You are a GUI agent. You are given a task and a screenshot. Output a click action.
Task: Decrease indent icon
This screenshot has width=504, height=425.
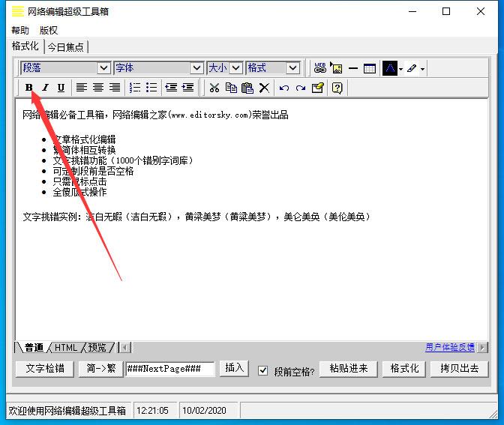pyautogui.click(x=171, y=88)
